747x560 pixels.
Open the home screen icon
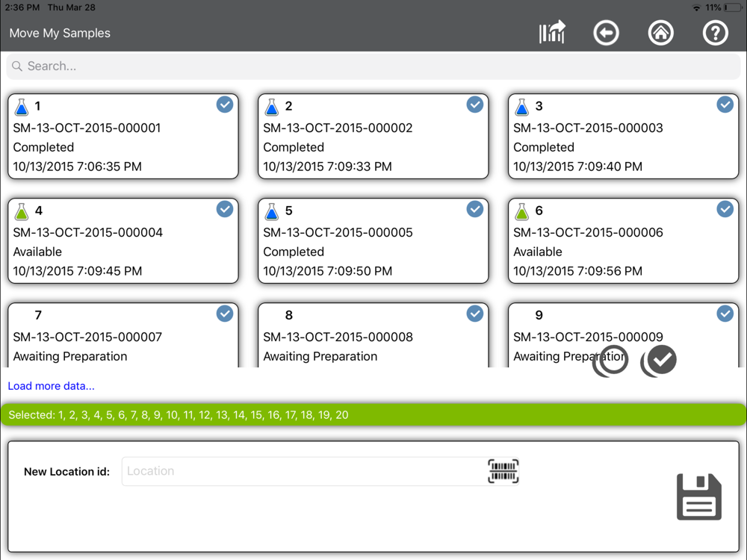pos(660,33)
